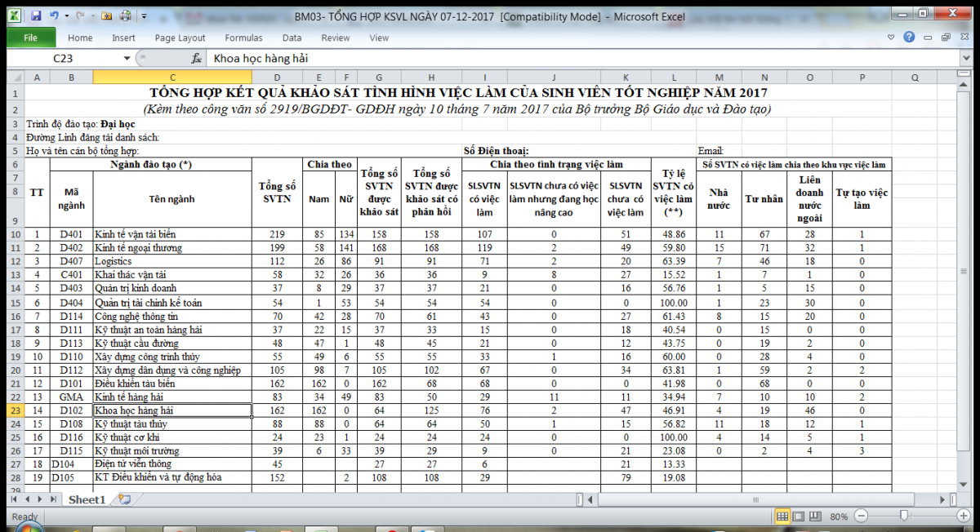This screenshot has height=532, width=980.
Task: Open the Undo history dropdown arrow
Action: (65, 16)
